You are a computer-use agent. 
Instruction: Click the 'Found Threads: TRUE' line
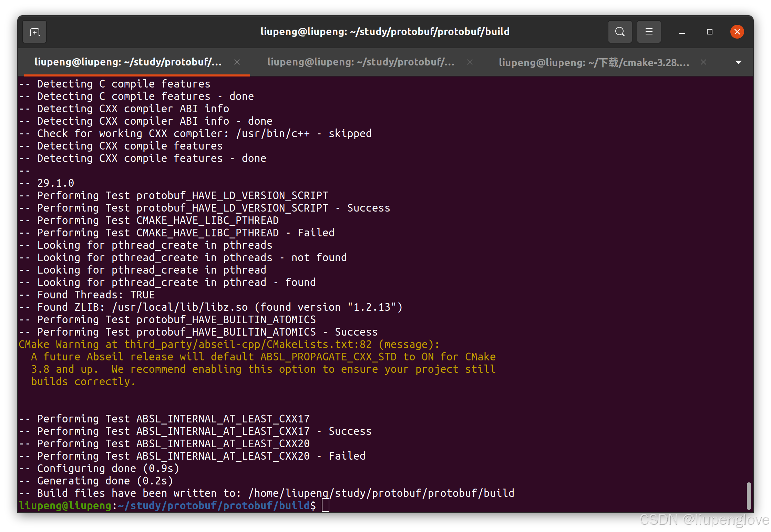coord(87,295)
